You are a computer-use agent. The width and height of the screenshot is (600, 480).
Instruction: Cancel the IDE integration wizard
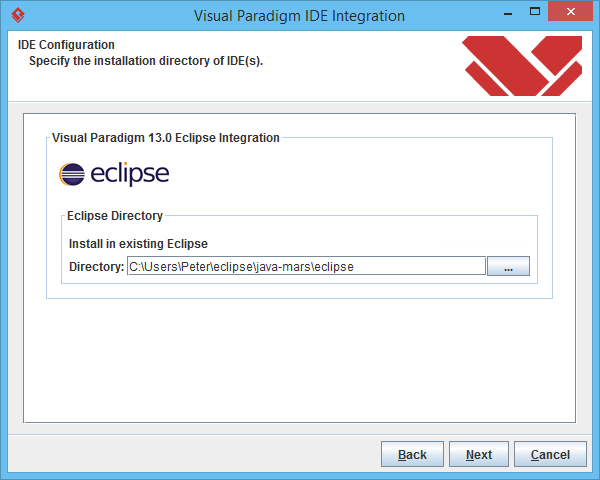pos(550,454)
